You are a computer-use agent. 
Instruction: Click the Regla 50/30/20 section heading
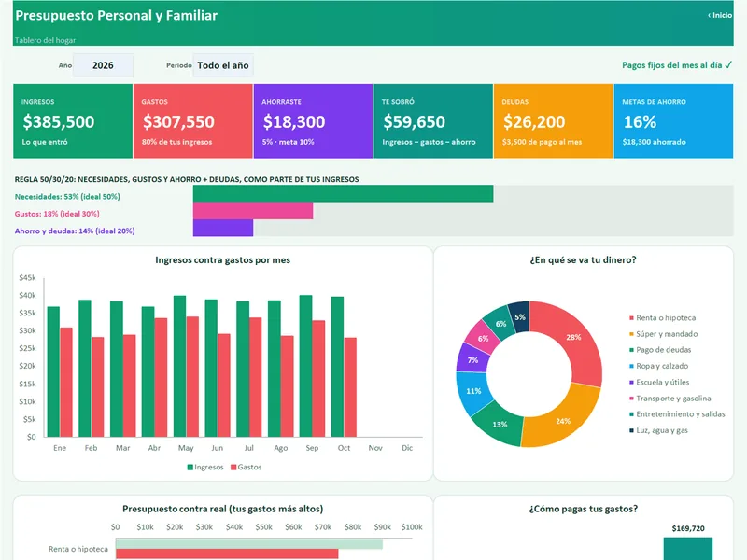187,179
